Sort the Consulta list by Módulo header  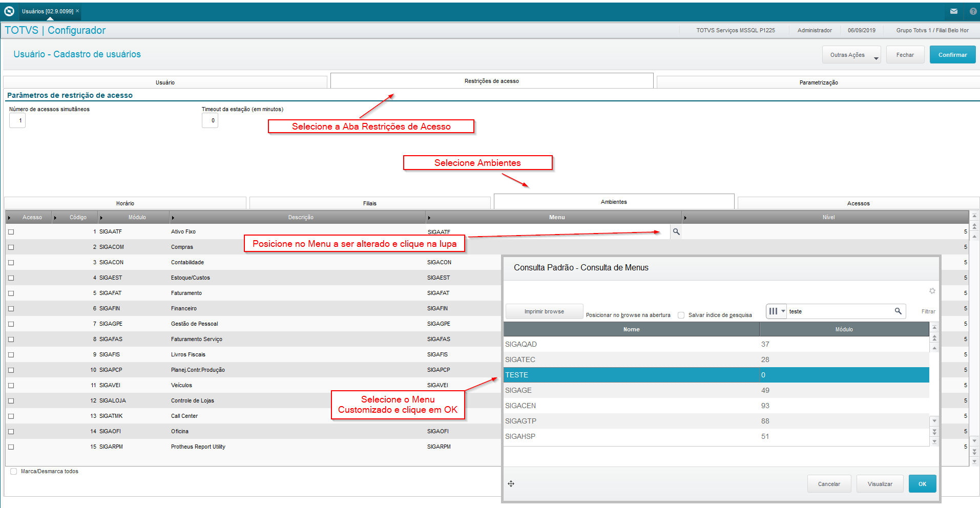pos(844,329)
